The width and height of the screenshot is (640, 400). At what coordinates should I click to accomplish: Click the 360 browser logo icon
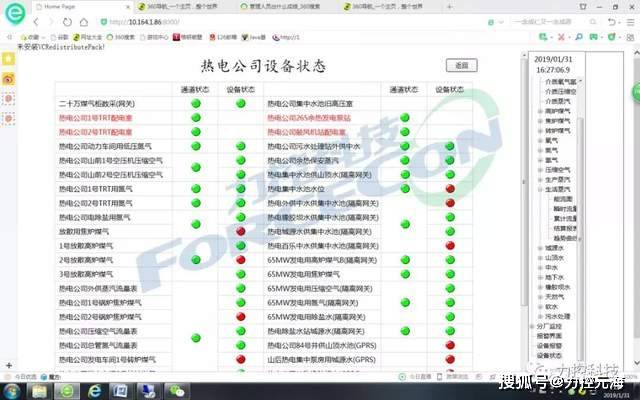click(15, 13)
